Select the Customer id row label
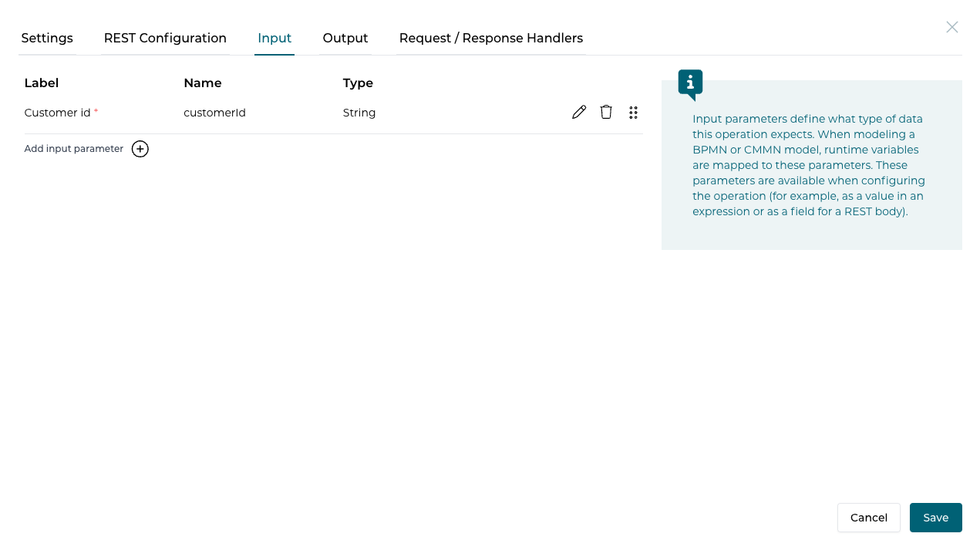The height and width of the screenshot is (550, 980). [x=56, y=112]
